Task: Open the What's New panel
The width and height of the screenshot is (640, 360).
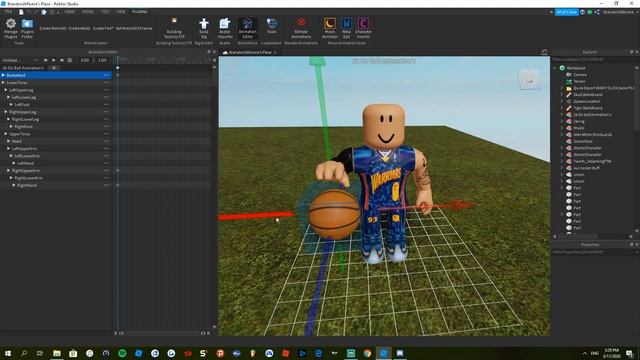Action: [x=567, y=12]
